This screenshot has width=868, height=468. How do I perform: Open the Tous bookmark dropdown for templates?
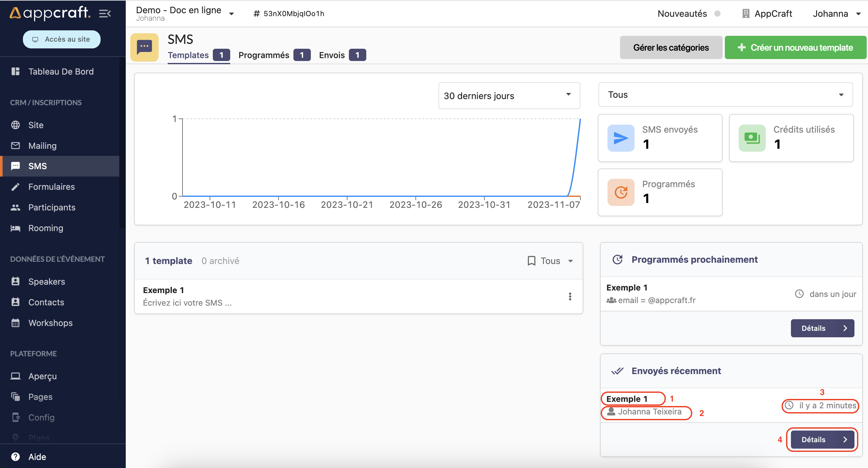[550, 260]
